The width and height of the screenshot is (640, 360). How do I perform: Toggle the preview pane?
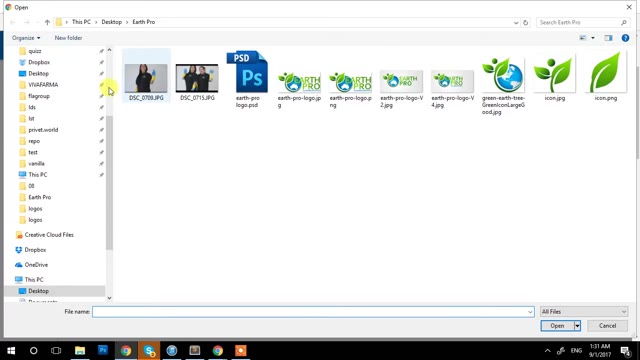(x=609, y=38)
